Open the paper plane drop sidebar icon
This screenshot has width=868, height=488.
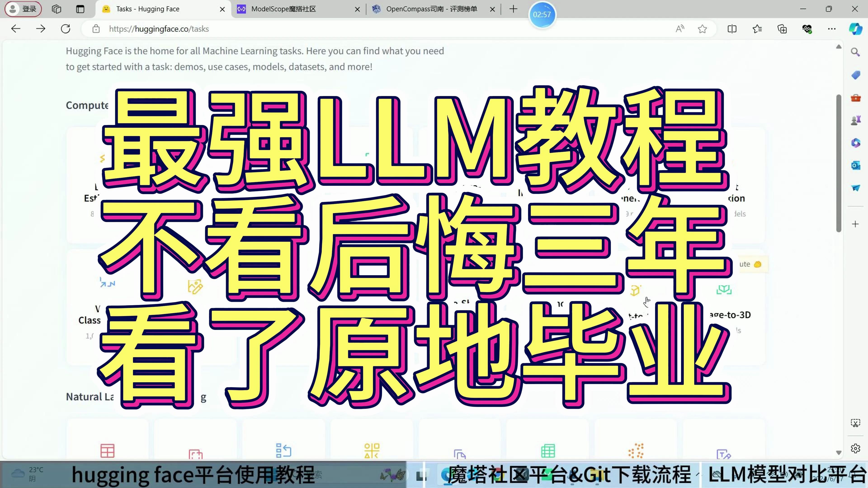click(x=855, y=188)
